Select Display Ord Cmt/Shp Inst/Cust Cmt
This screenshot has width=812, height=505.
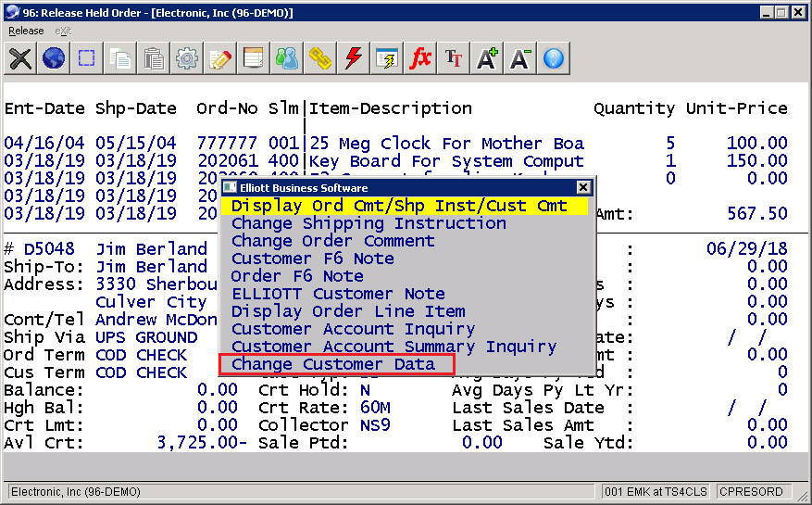coord(405,206)
